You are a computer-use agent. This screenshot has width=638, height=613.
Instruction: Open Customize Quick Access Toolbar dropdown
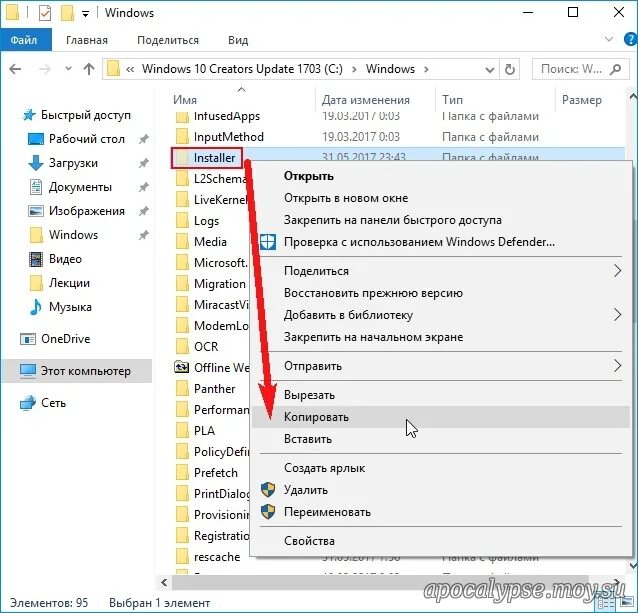click(85, 14)
